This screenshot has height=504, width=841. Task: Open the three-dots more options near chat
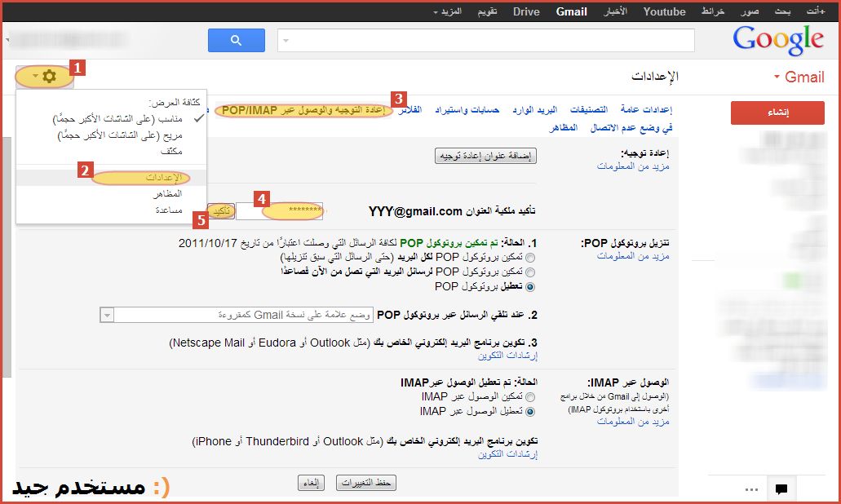pos(751,489)
